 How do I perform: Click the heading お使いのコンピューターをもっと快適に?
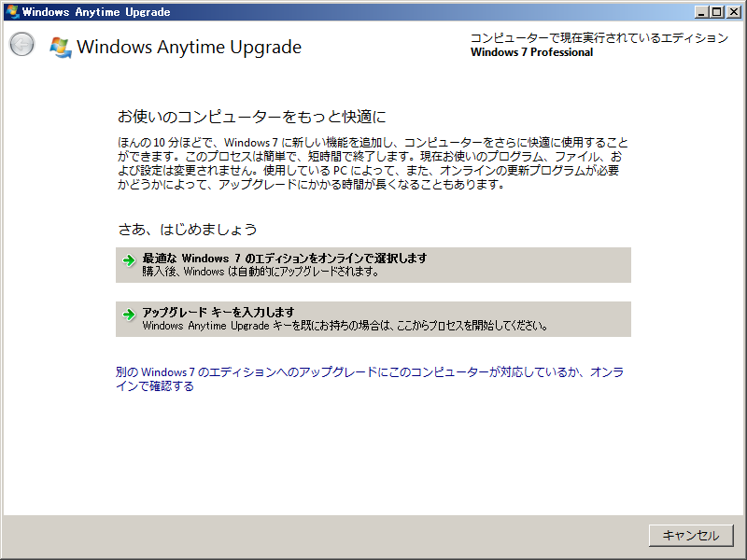coord(251,117)
